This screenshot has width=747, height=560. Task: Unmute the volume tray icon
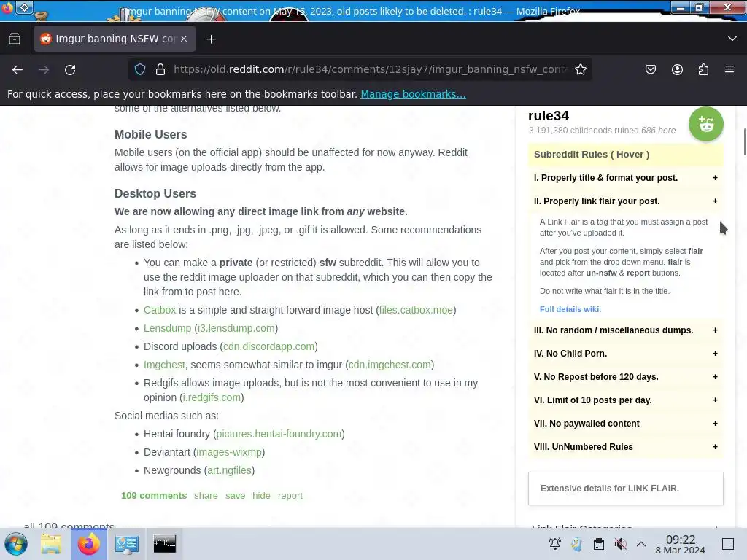620,543
